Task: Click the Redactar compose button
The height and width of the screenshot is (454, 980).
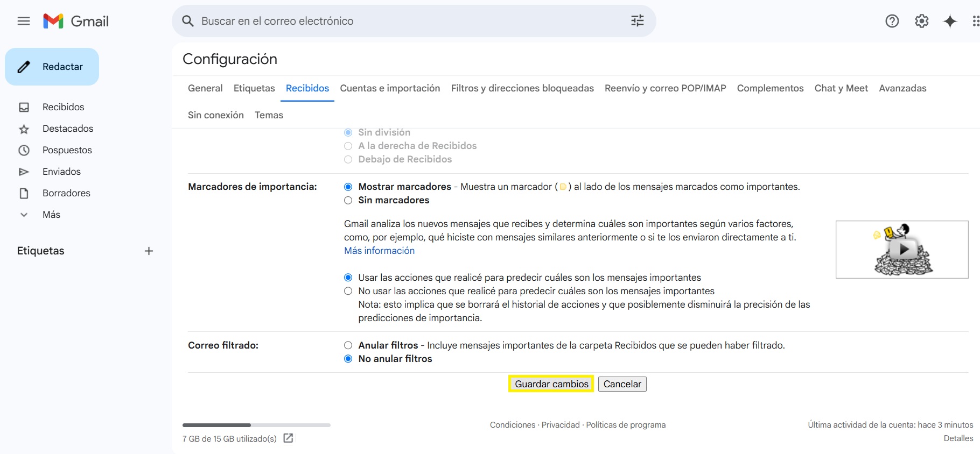Action: tap(52, 67)
